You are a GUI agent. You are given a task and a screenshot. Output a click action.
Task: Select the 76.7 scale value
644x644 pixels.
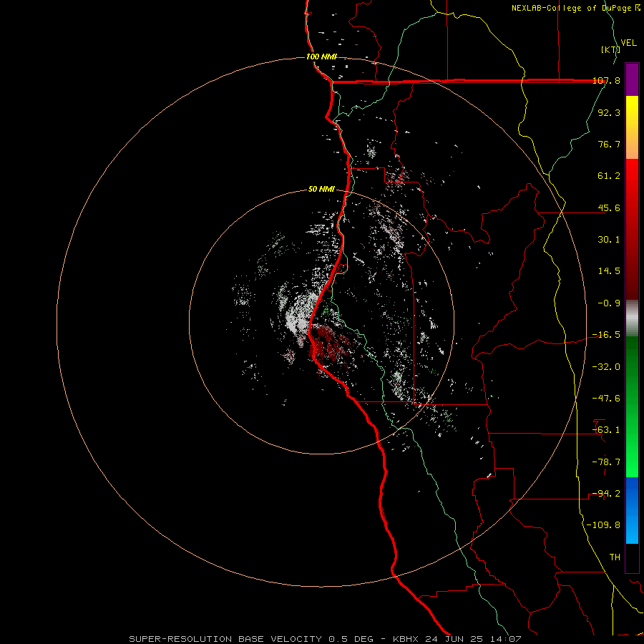tap(609, 144)
